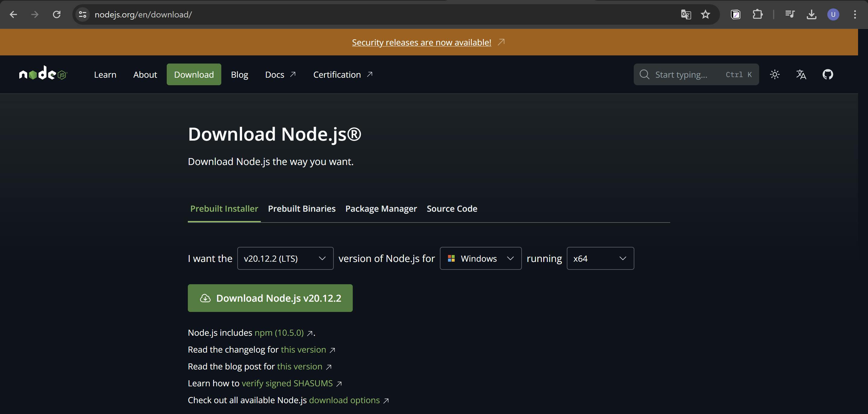Switch to Prebuilt Binaries tab
Image resolution: width=868 pixels, height=414 pixels.
coord(301,209)
